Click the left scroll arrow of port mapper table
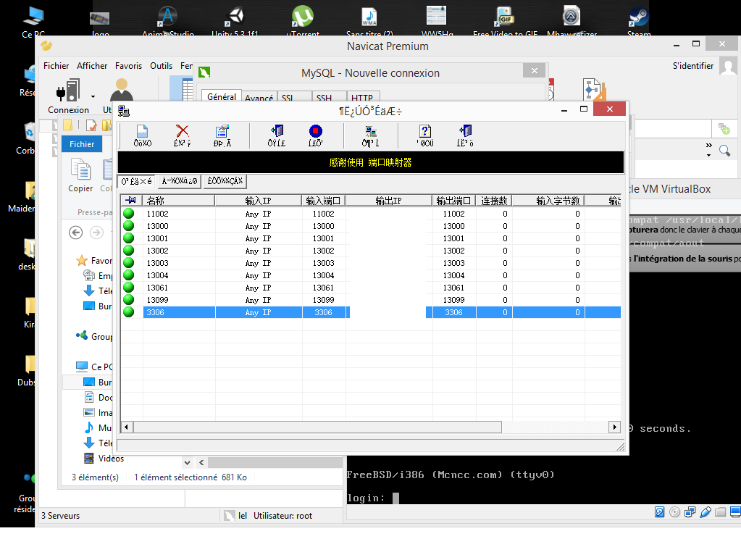Screen dimensions: 741x560 click(x=126, y=427)
